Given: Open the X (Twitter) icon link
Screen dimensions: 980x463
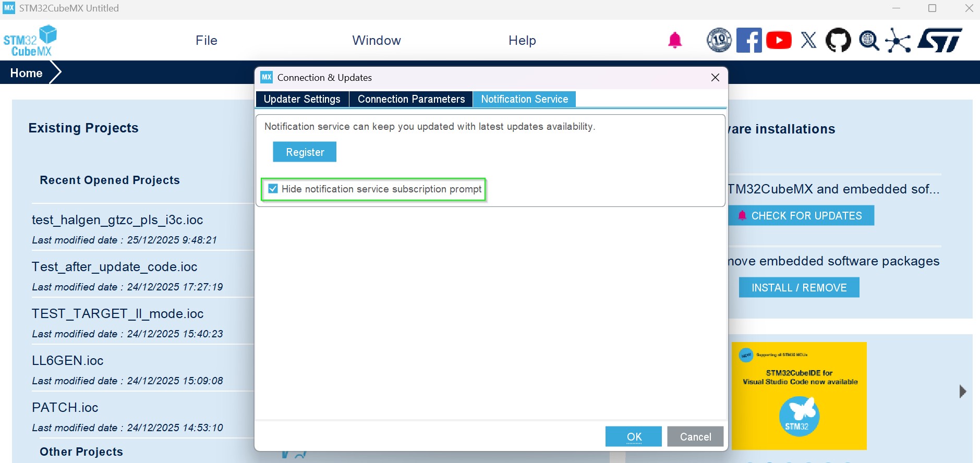Looking at the screenshot, I should 808,40.
